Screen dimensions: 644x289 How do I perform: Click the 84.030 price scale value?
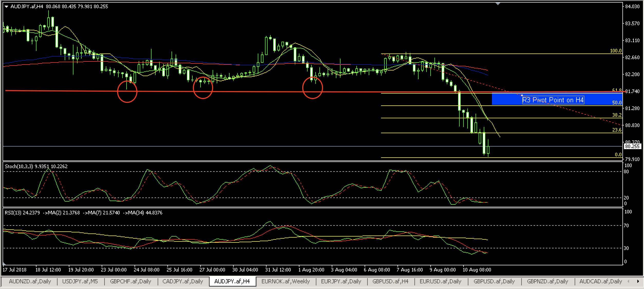[x=632, y=6]
